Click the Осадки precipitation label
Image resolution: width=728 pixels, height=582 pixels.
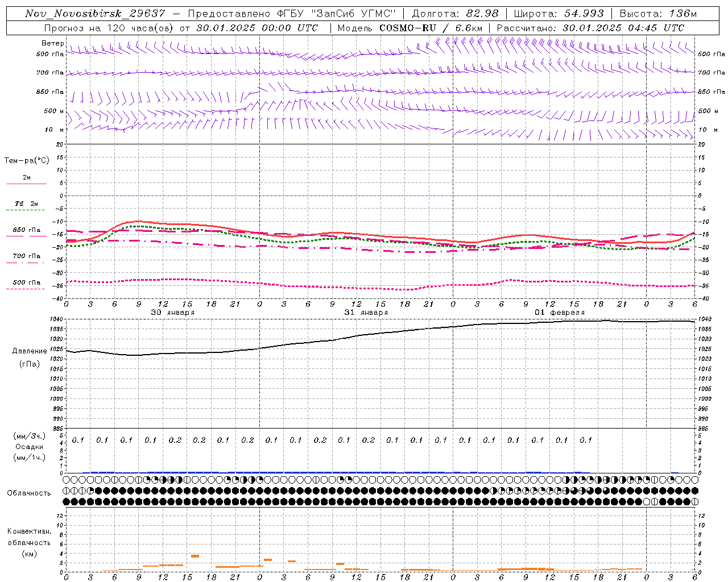click(x=30, y=447)
